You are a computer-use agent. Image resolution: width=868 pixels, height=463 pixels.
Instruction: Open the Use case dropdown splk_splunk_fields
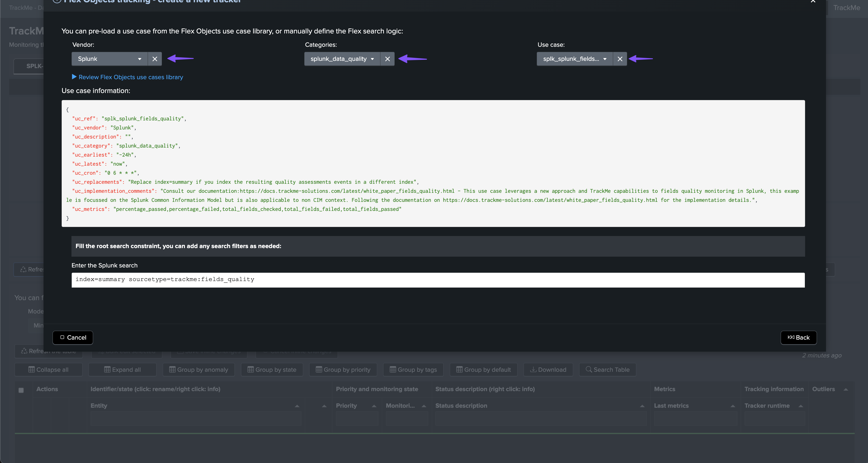[574, 59]
